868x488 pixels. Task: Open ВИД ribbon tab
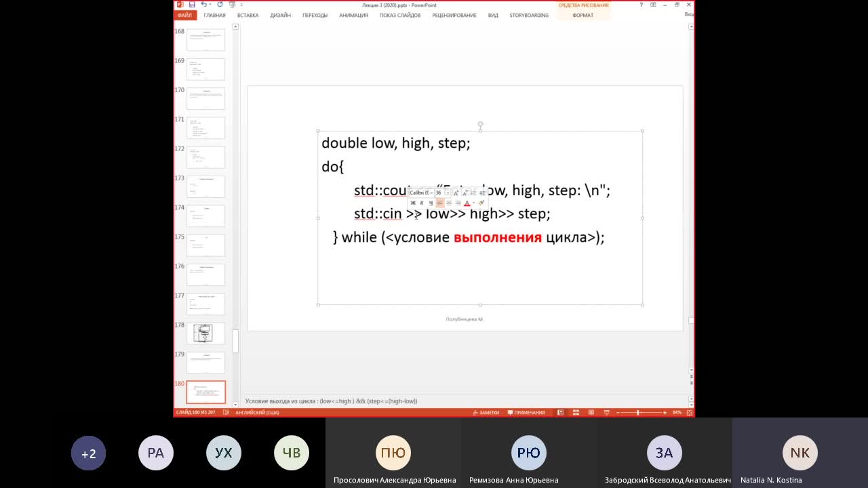click(493, 15)
